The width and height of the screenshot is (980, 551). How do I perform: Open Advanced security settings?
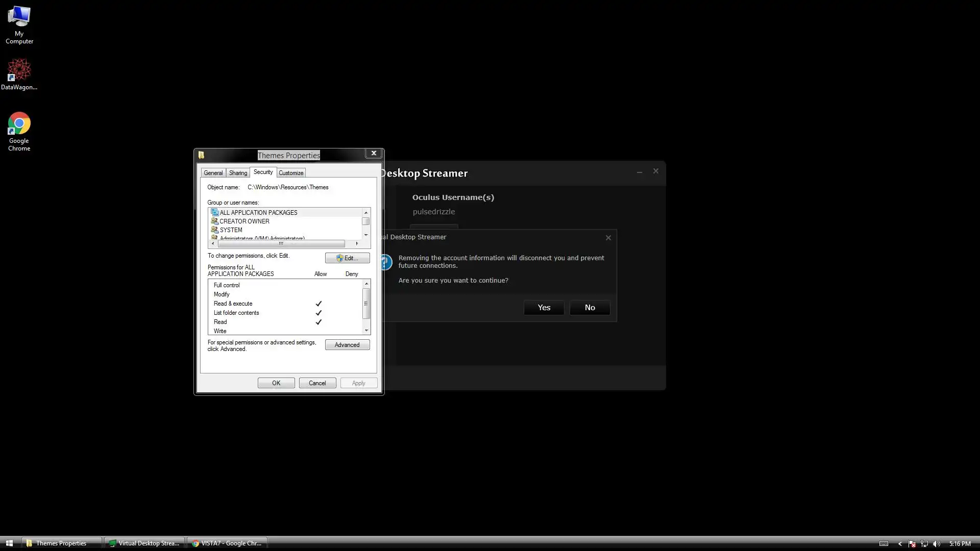(x=347, y=345)
